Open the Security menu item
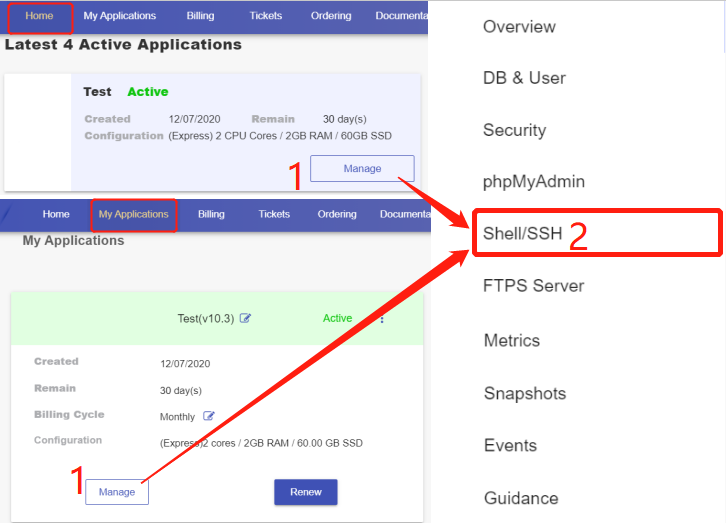 (x=514, y=130)
